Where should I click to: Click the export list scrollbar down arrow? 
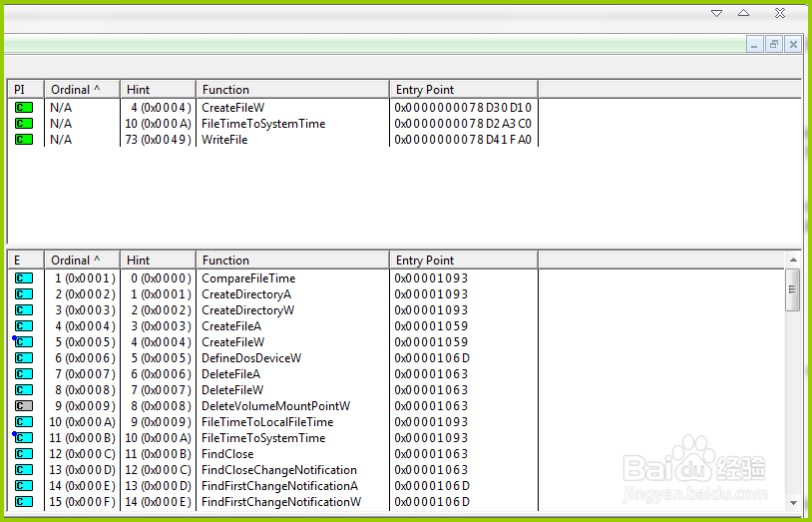tap(793, 503)
